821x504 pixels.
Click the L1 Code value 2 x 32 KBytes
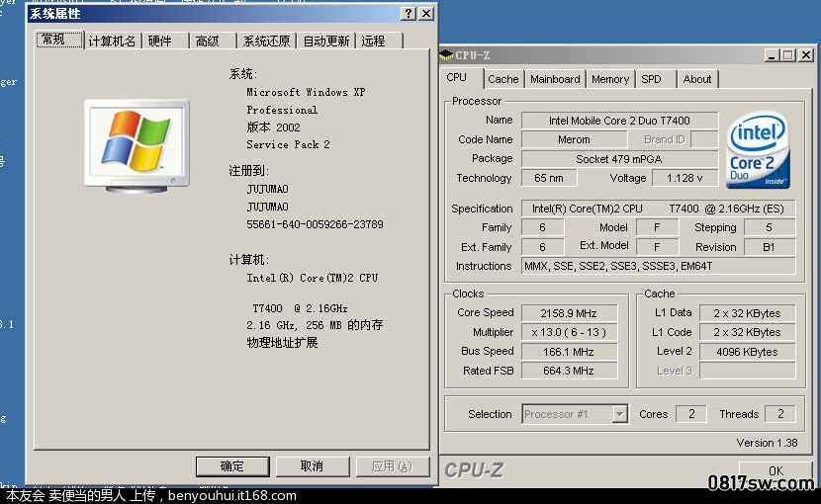[747, 332]
